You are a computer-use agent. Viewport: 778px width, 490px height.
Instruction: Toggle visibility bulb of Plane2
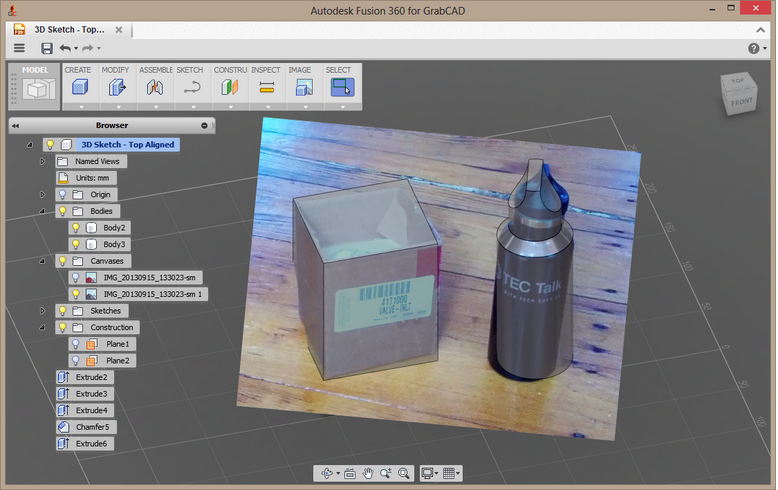tap(76, 361)
